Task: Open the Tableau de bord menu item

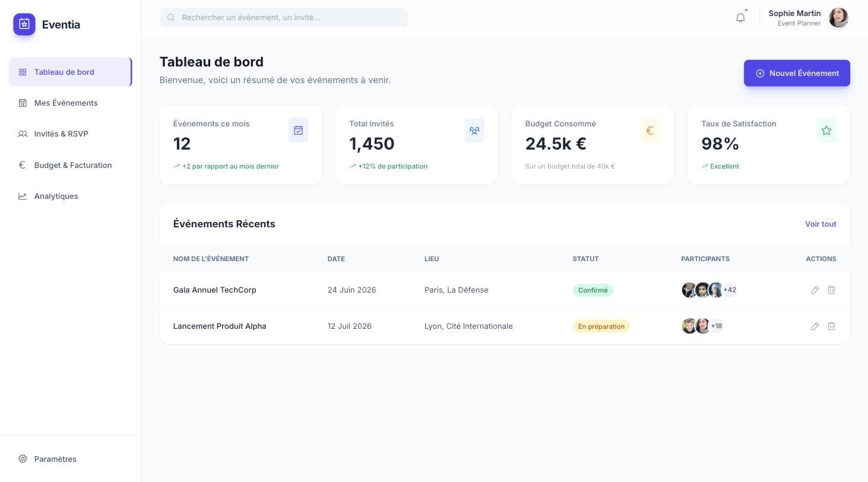Action: (70, 72)
